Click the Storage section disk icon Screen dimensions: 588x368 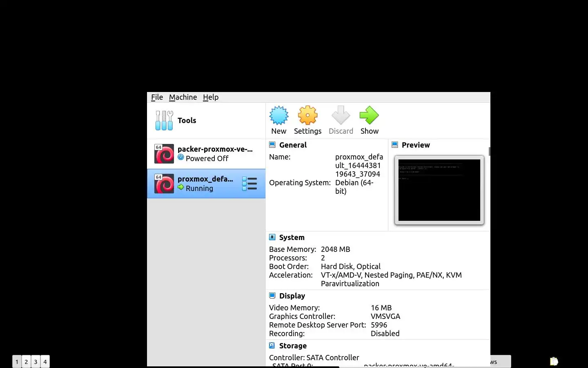click(272, 346)
